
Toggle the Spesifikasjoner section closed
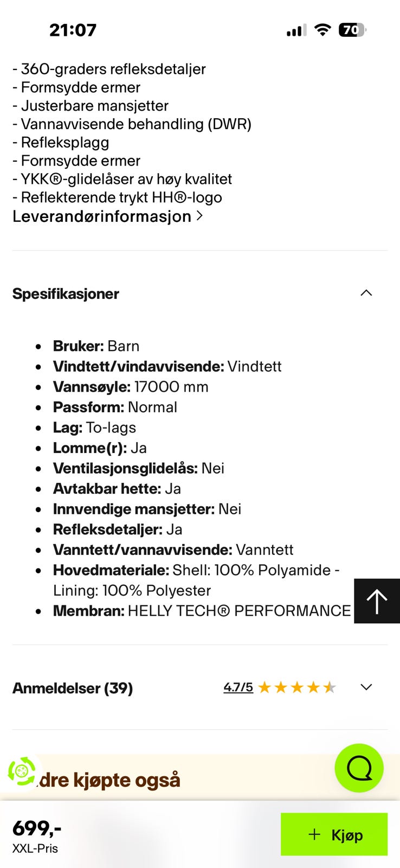pyautogui.click(x=366, y=293)
